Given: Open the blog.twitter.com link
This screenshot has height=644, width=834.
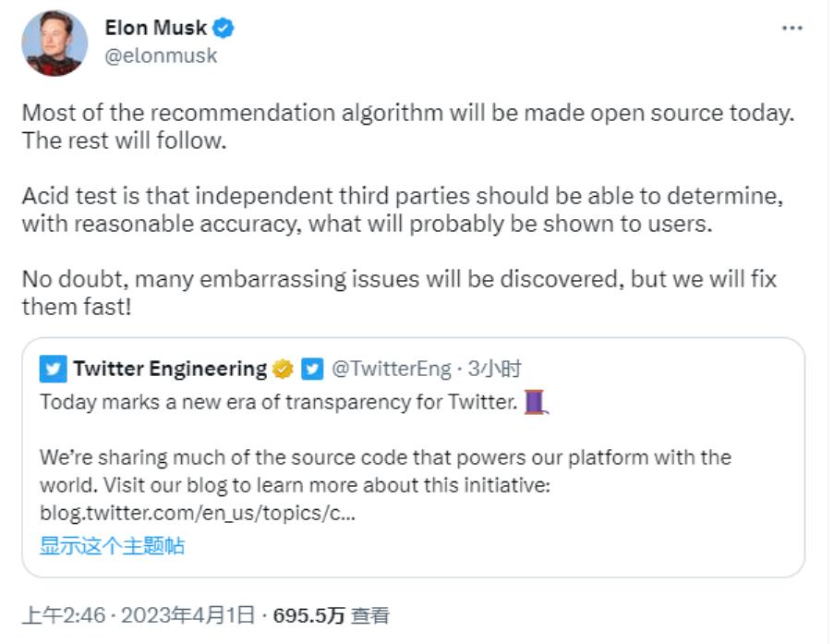Looking at the screenshot, I should click(197, 513).
